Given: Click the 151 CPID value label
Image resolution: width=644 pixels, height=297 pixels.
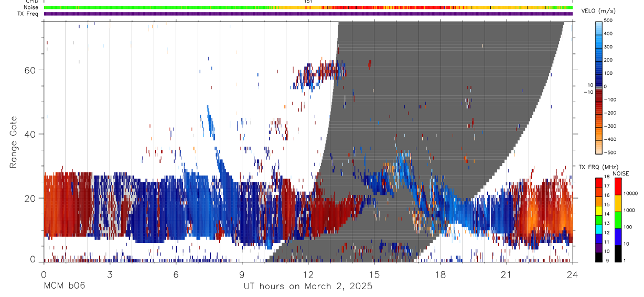Looking at the screenshot, I should (308, 2).
